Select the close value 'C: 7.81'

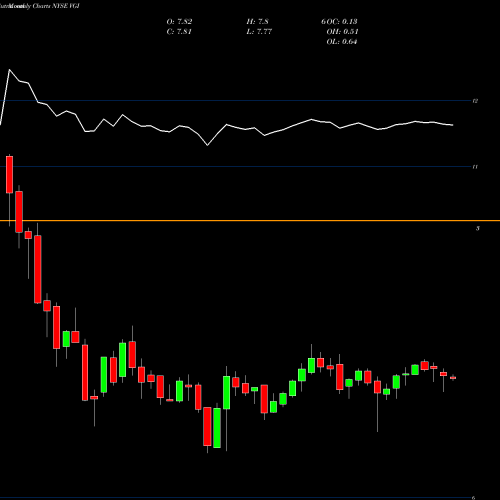click(179, 32)
